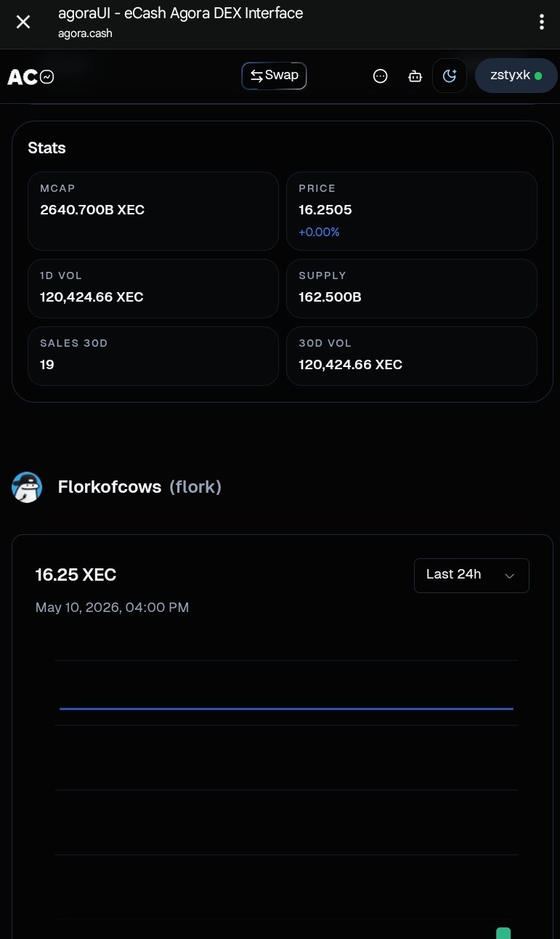This screenshot has width=560, height=939.
Task: Click the 1D VOL stat card
Action: [x=153, y=288]
